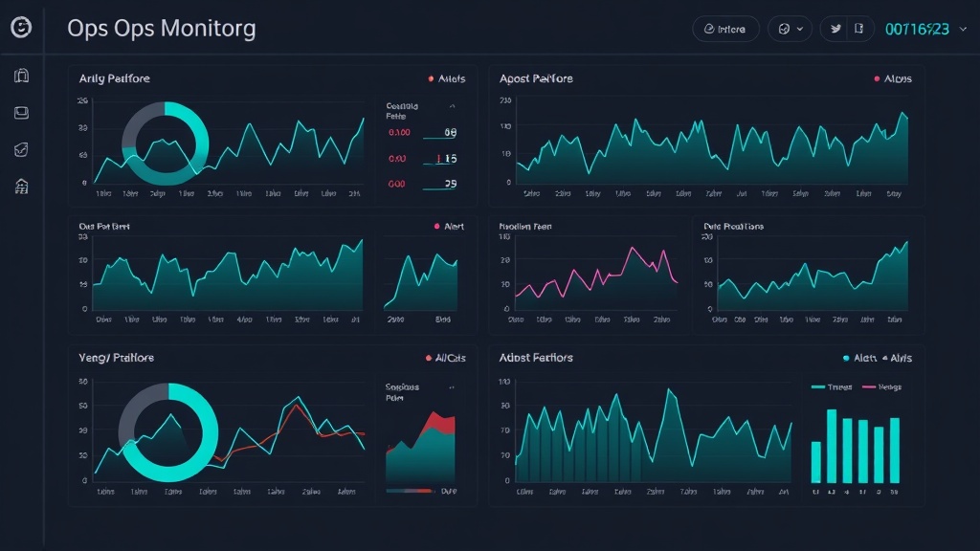
Task: Click the teal donut chart in top-left panel
Action: [165, 143]
